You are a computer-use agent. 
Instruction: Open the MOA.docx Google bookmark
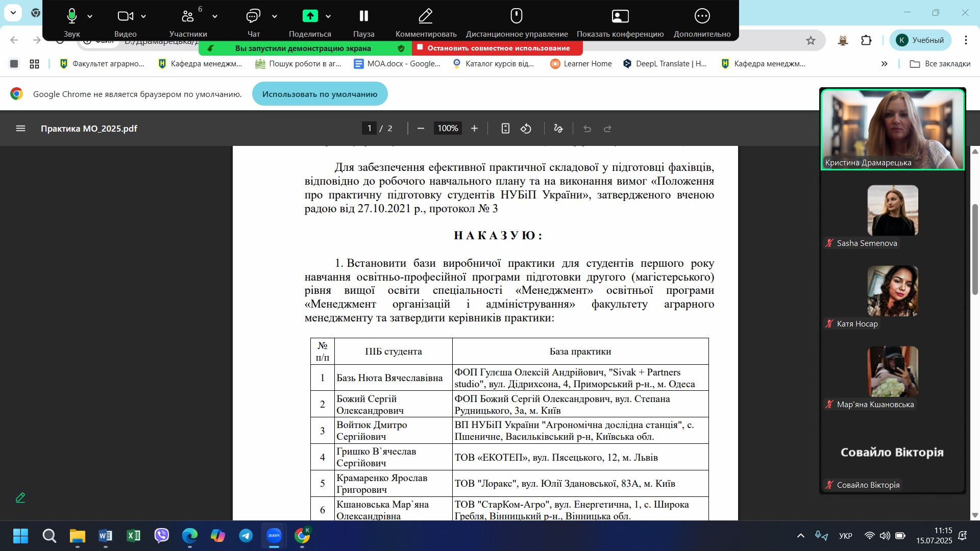397,64
